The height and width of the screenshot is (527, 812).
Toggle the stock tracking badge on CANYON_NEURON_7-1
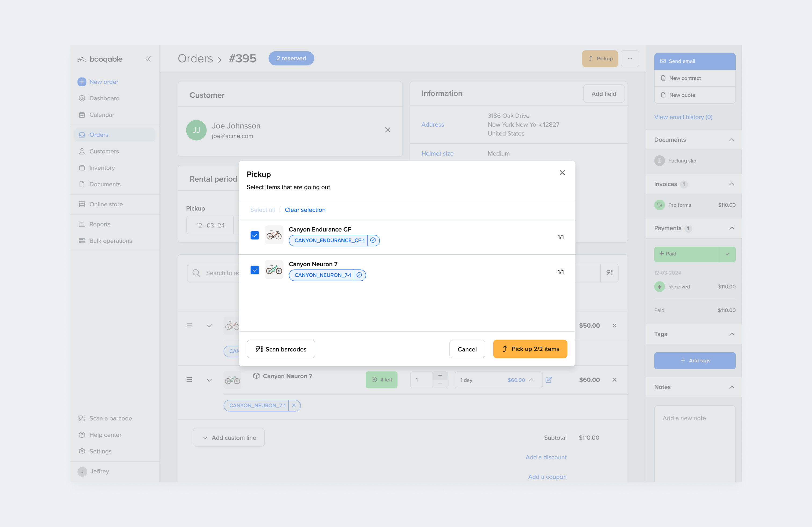coord(359,275)
